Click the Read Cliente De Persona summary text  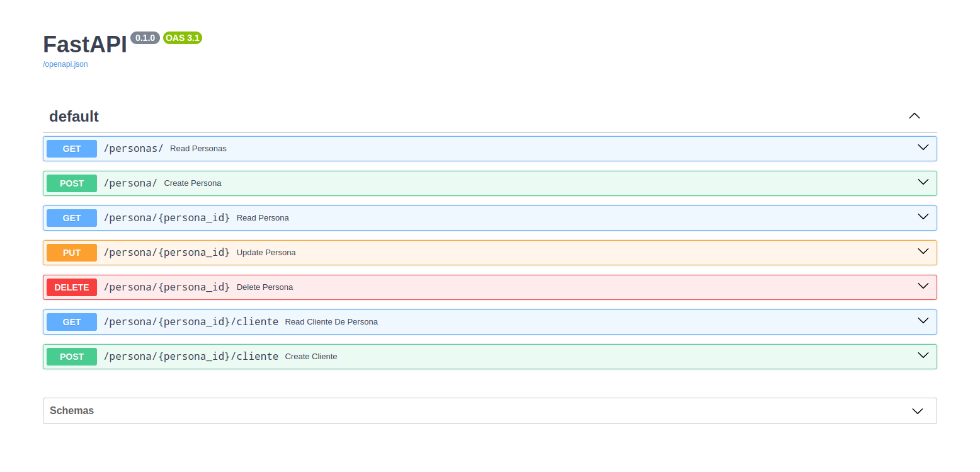tap(331, 322)
